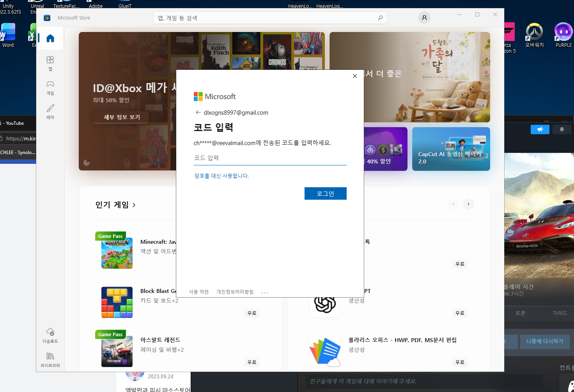The width and height of the screenshot is (574, 392).
Task: Open the 게임 (Games) sidebar section
Action: [50, 87]
